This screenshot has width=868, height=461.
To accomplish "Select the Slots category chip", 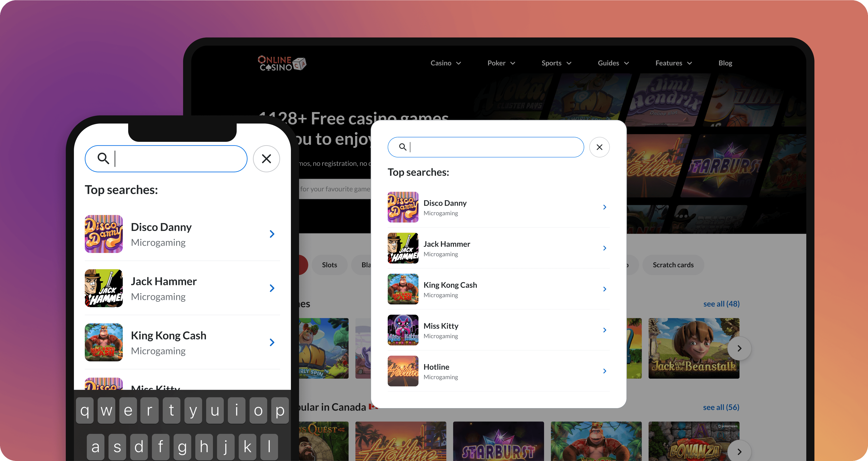I will [x=330, y=265].
